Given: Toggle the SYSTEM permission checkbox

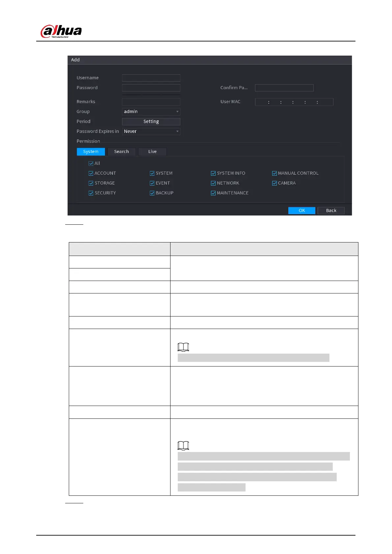Looking at the screenshot, I should click(152, 173).
